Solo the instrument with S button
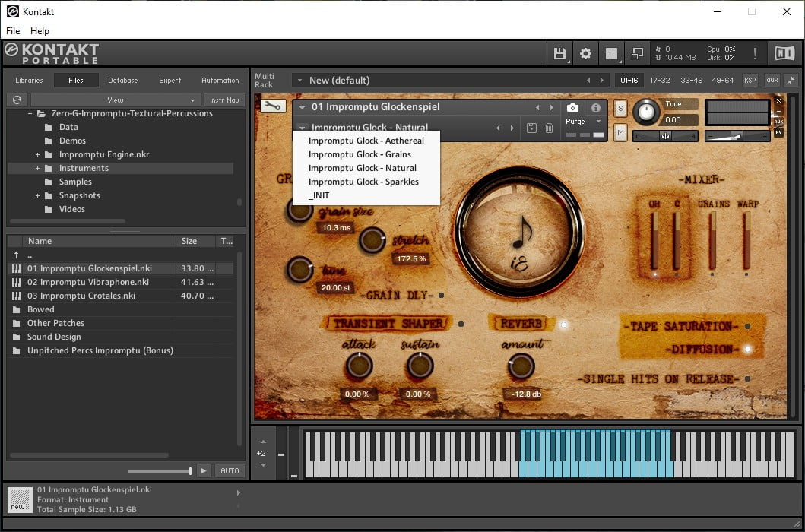 pos(620,109)
